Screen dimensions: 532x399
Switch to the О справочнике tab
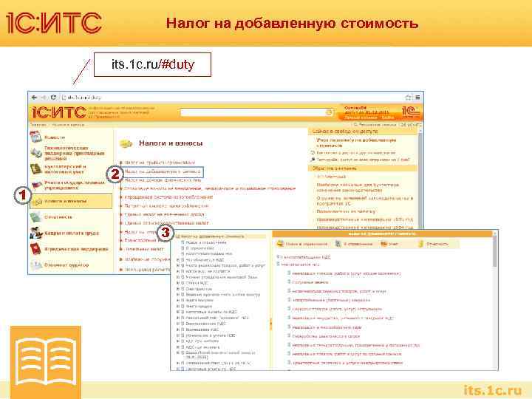[354, 244]
